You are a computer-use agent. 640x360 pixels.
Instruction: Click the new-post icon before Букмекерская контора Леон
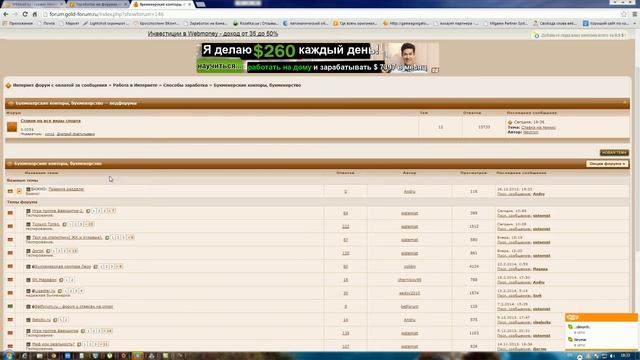(28, 267)
